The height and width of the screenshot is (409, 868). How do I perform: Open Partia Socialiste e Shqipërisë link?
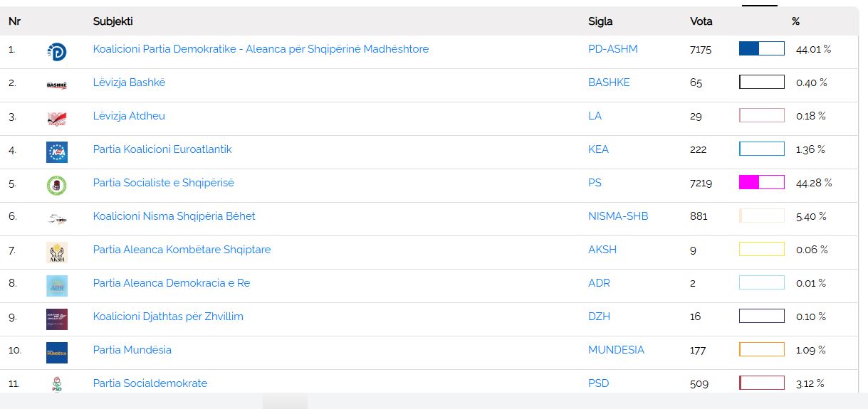[163, 183]
